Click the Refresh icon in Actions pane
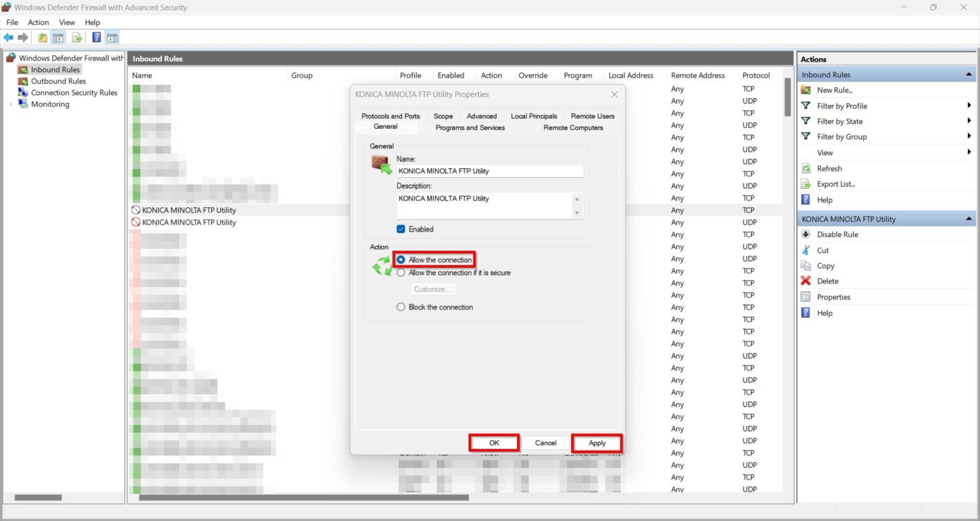The image size is (980, 521). tap(806, 169)
